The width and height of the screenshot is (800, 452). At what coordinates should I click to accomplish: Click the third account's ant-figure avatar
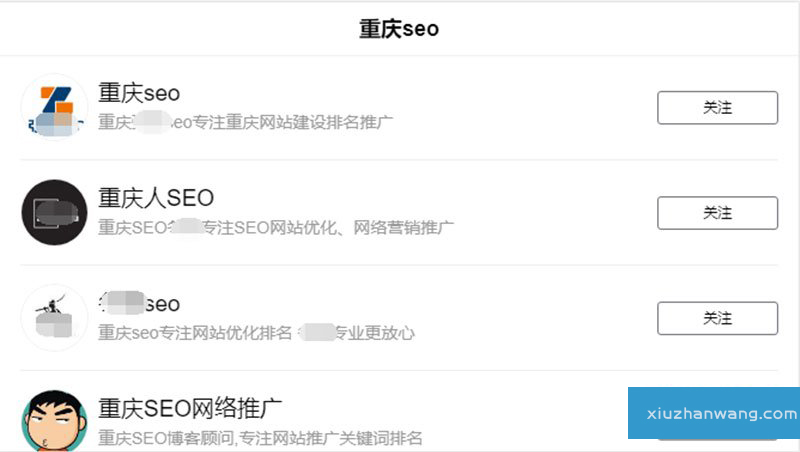pyautogui.click(x=54, y=317)
